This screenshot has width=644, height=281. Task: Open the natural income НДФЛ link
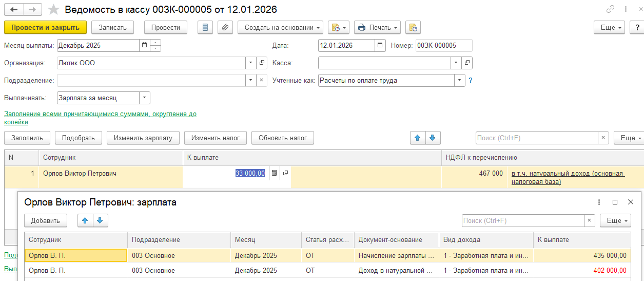pos(568,177)
